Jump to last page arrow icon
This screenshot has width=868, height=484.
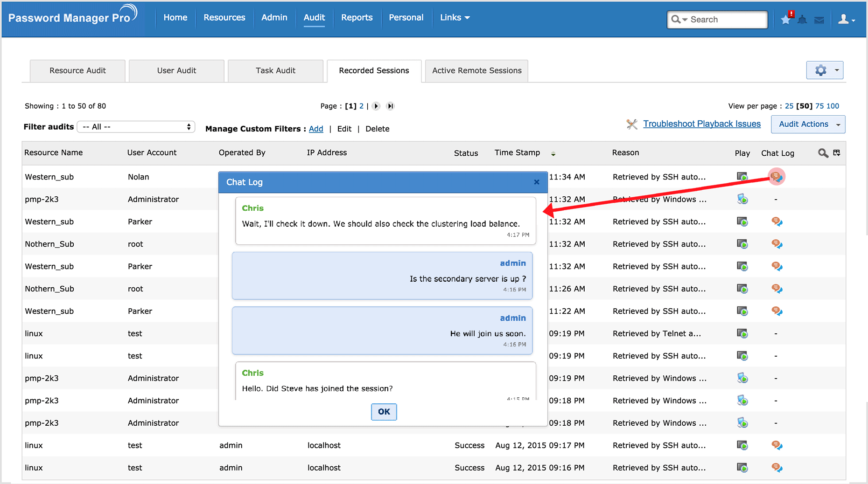click(391, 106)
